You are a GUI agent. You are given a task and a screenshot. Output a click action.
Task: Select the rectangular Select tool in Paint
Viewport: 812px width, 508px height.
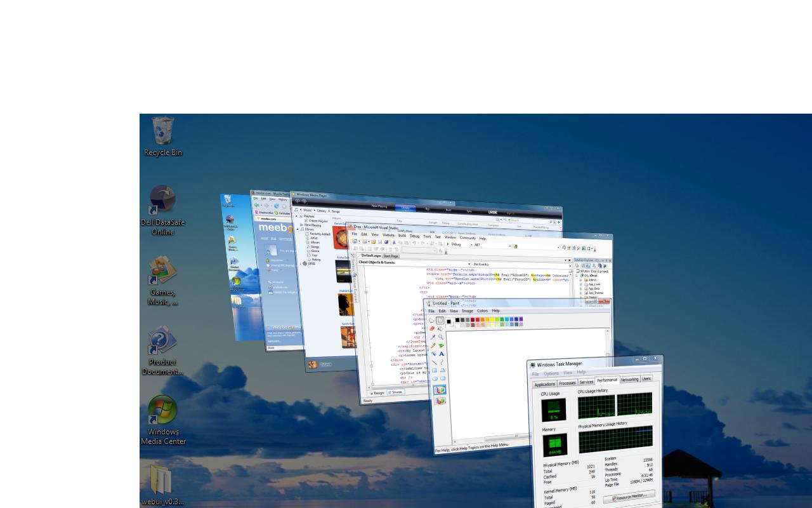coord(440,320)
